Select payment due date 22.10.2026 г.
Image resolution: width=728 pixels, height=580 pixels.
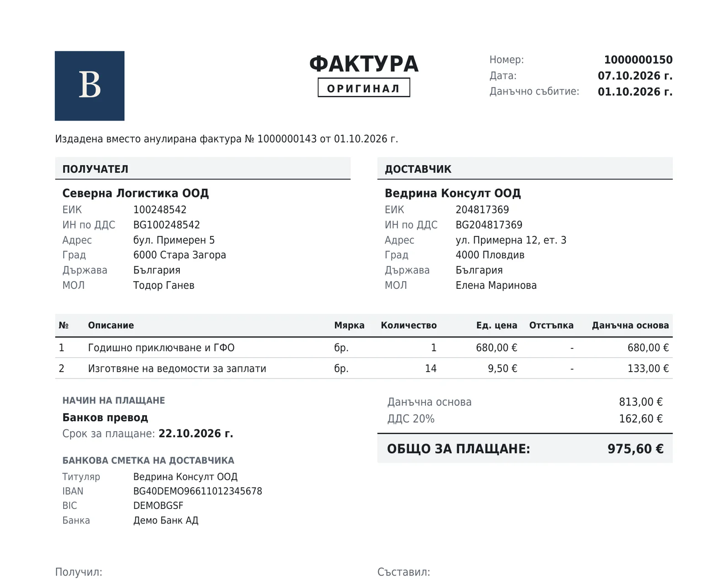click(x=196, y=434)
